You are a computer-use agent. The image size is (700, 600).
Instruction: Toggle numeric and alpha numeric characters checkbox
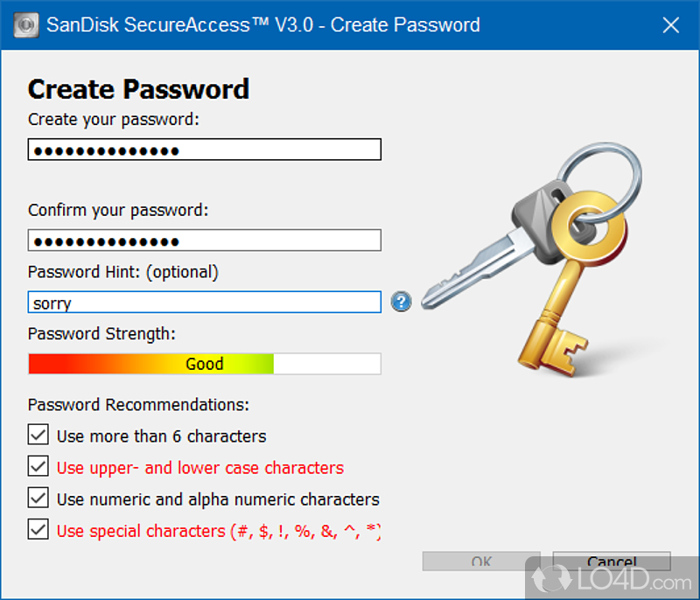[x=38, y=499]
